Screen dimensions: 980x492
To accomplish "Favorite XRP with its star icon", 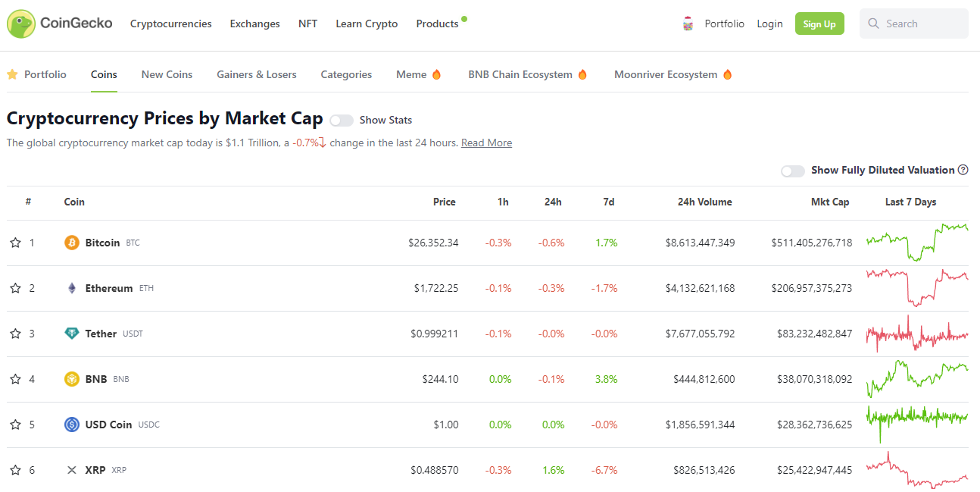I will tap(15, 470).
